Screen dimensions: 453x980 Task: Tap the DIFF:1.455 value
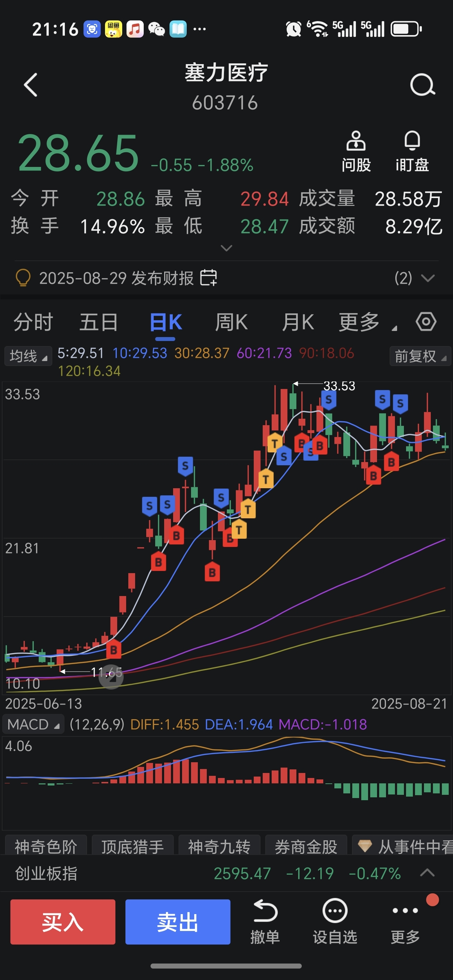pyautogui.click(x=164, y=724)
